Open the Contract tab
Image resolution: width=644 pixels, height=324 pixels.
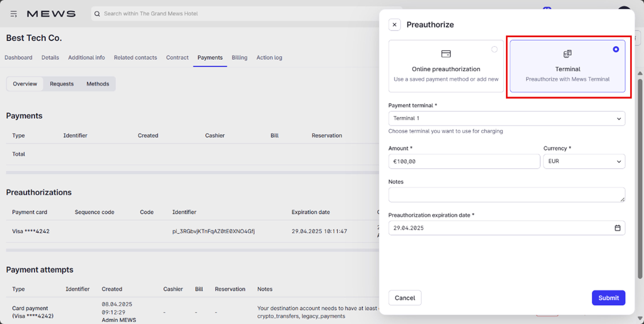[x=177, y=57]
